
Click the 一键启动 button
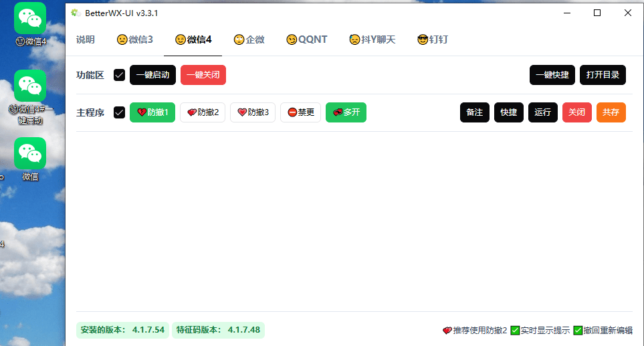coord(152,75)
